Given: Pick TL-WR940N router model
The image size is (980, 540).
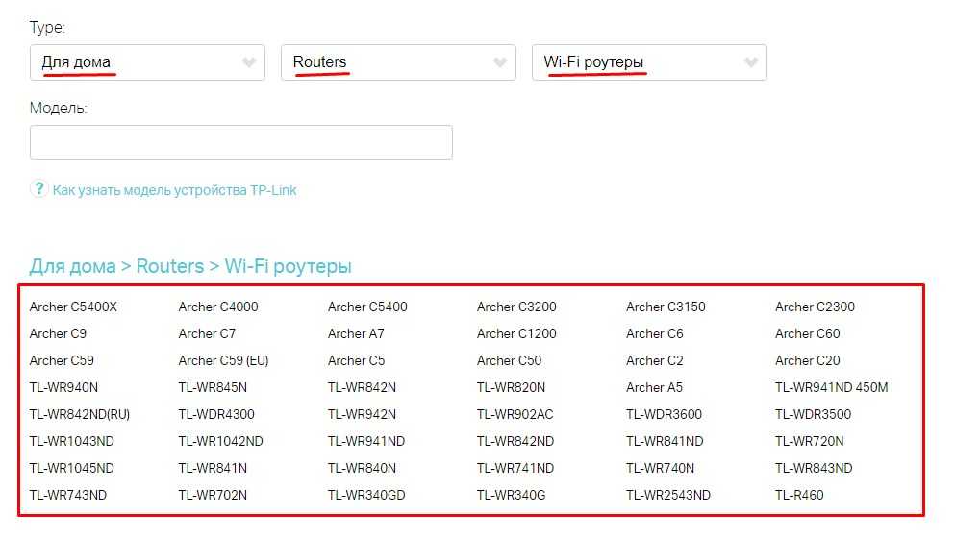Looking at the screenshot, I should 63,388.
